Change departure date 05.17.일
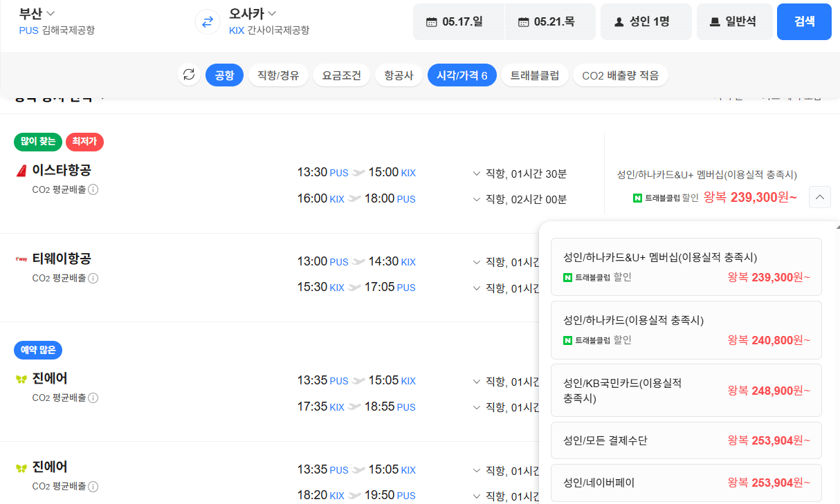The height and width of the screenshot is (504, 840). pos(459,22)
